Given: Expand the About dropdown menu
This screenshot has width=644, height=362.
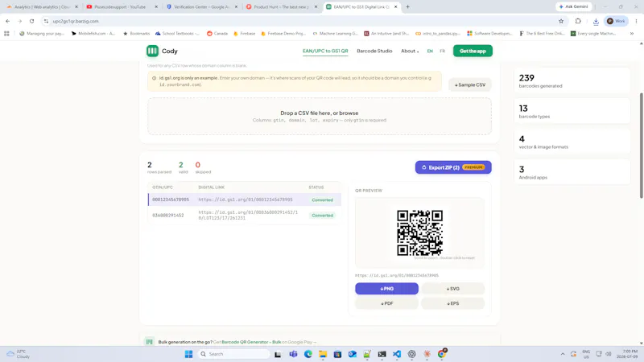Looking at the screenshot, I should tap(410, 51).
